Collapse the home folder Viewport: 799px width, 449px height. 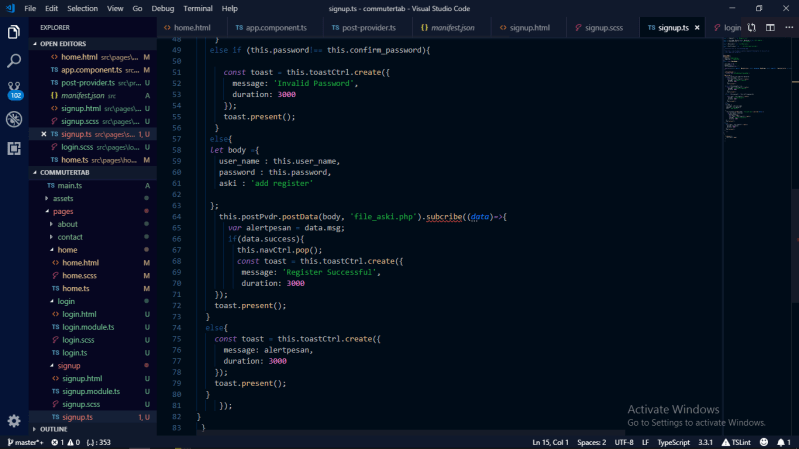click(93, 250)
